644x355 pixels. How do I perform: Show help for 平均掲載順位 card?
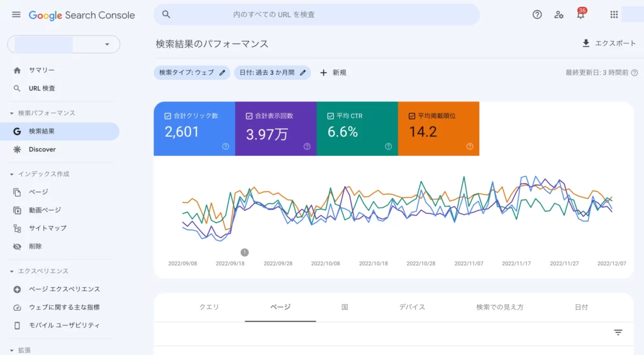tap(469, 146)
